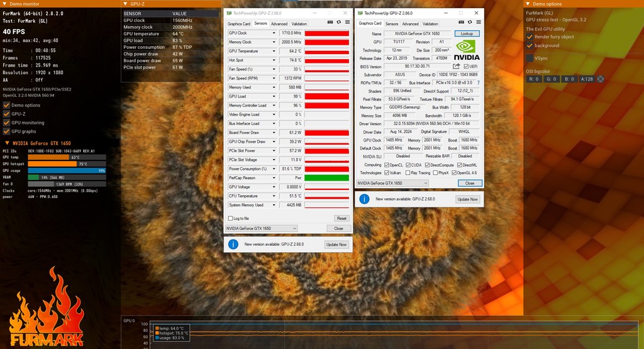Click Close in GPU-Z Graphics Card window
Viewport: 644px width, 349px height.
[470, 183]
